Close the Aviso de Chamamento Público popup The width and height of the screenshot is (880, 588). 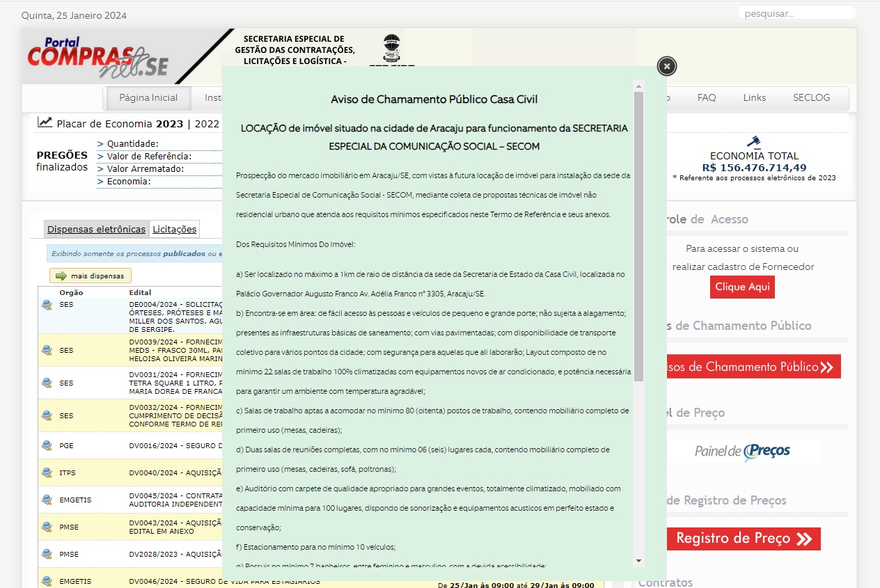666,66
